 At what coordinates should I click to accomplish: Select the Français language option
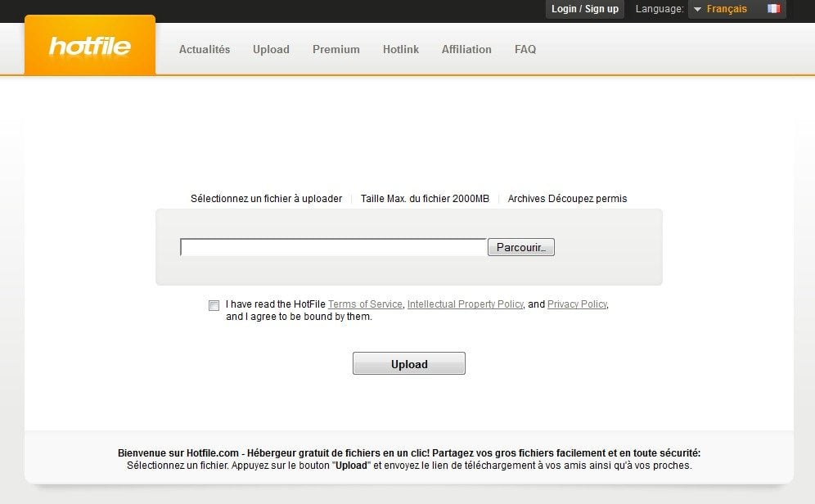(727, 9)
